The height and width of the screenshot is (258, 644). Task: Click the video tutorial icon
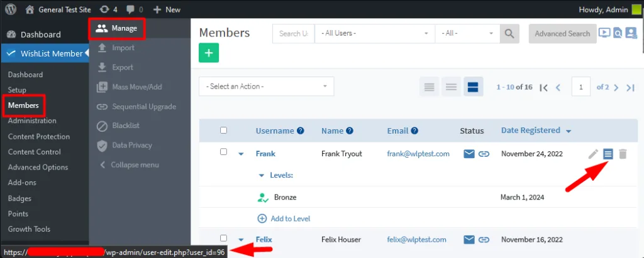click(604, 33)
